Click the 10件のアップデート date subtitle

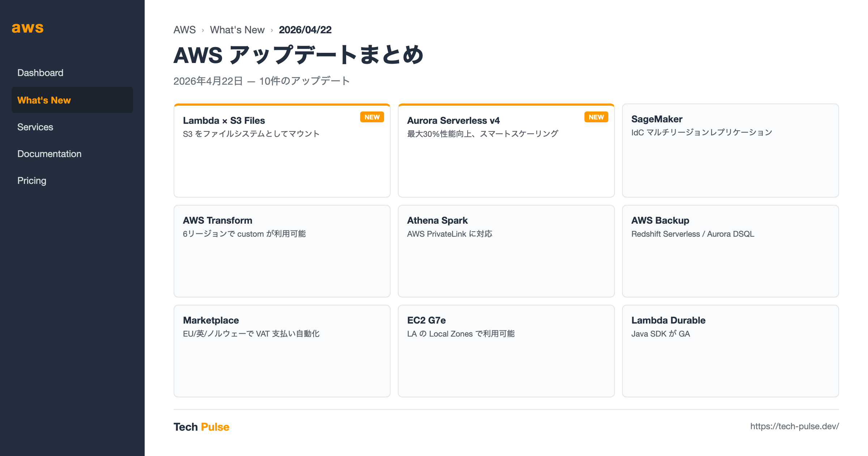[x=261, y=81]
